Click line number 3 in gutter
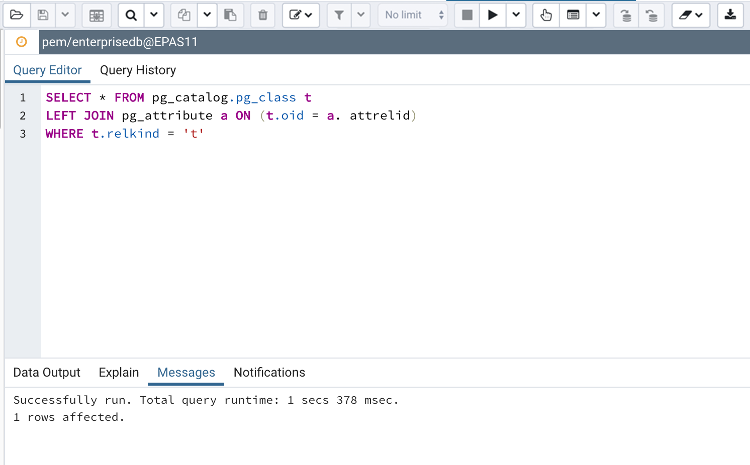Viewport: 750px width, 465px height. [22, 134]
